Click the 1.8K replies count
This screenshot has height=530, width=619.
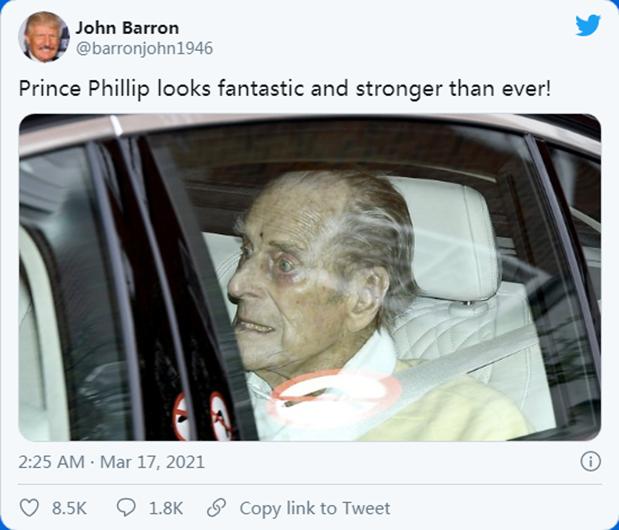pos(166,508)
